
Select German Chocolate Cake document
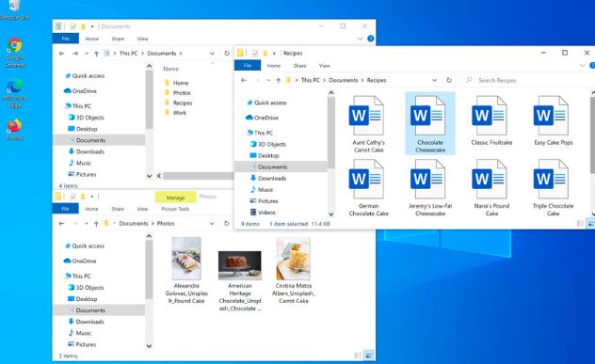pos(368,188)
